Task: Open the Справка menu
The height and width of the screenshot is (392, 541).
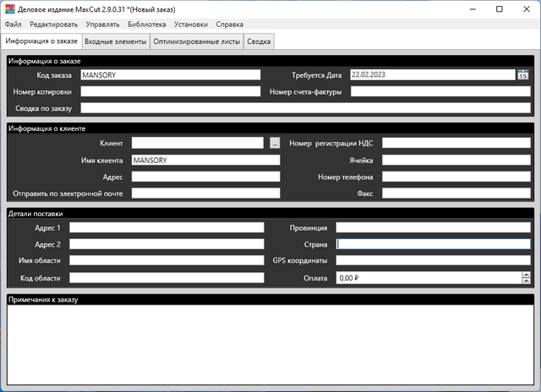Action: (230, 25)
